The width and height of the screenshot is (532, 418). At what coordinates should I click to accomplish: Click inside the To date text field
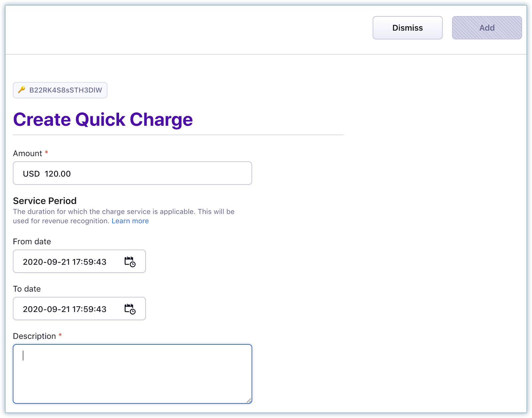[x=65, y=309]
